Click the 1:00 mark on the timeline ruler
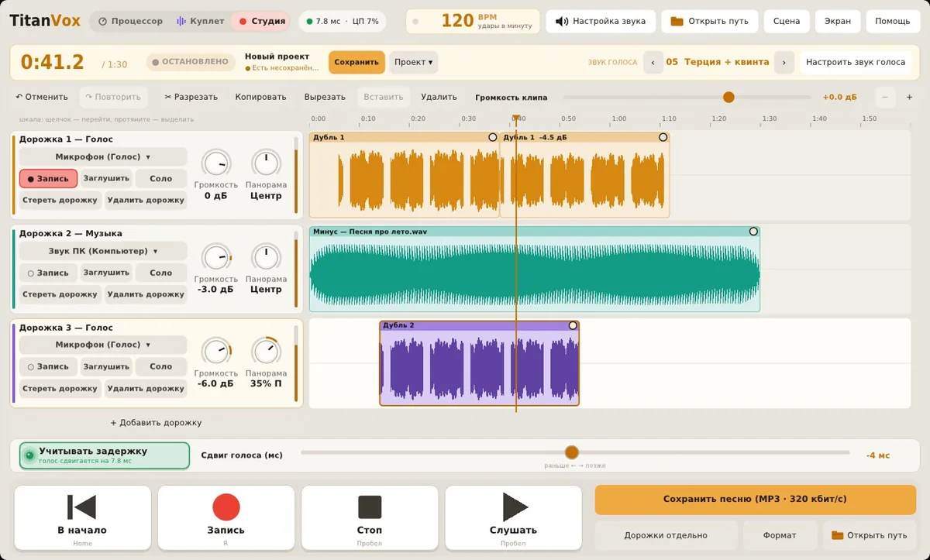The image size is (930, 560). point(618,119)
